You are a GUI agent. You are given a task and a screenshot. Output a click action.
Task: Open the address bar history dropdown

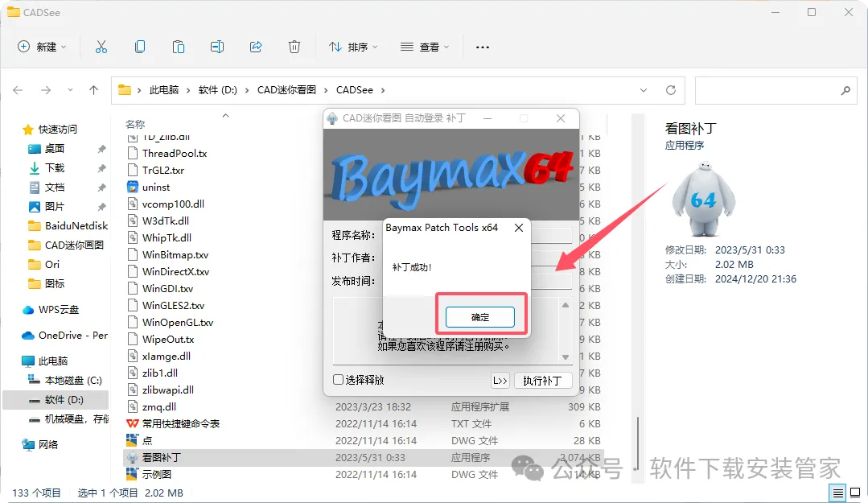click(644, 90)
